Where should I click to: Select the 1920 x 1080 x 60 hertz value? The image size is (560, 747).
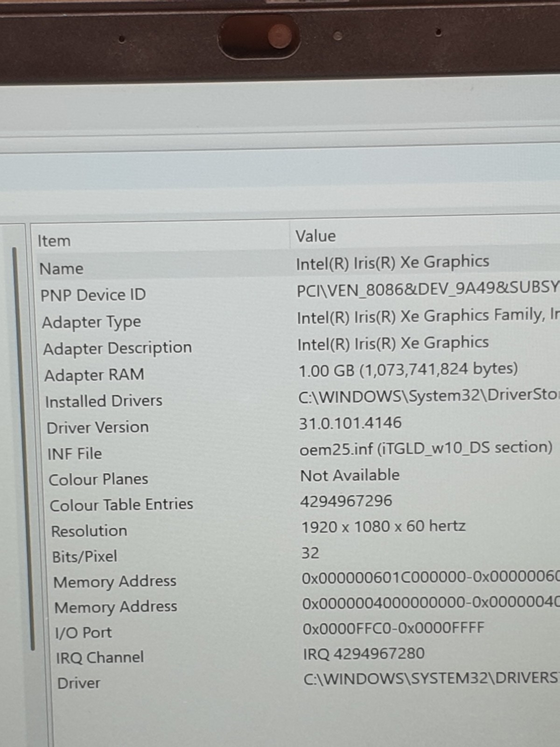(384, 527)
